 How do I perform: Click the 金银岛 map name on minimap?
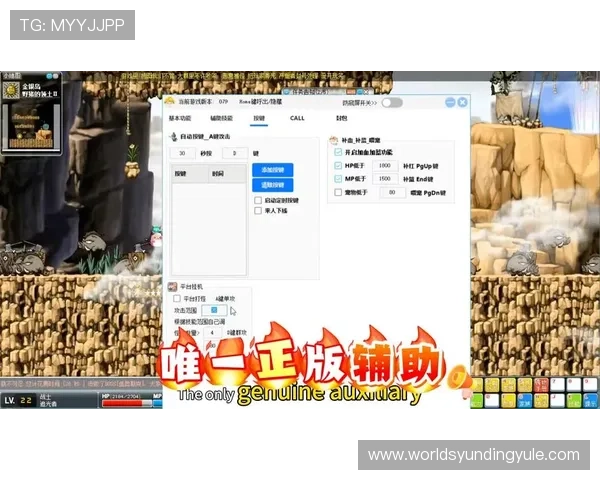(31, 87)
